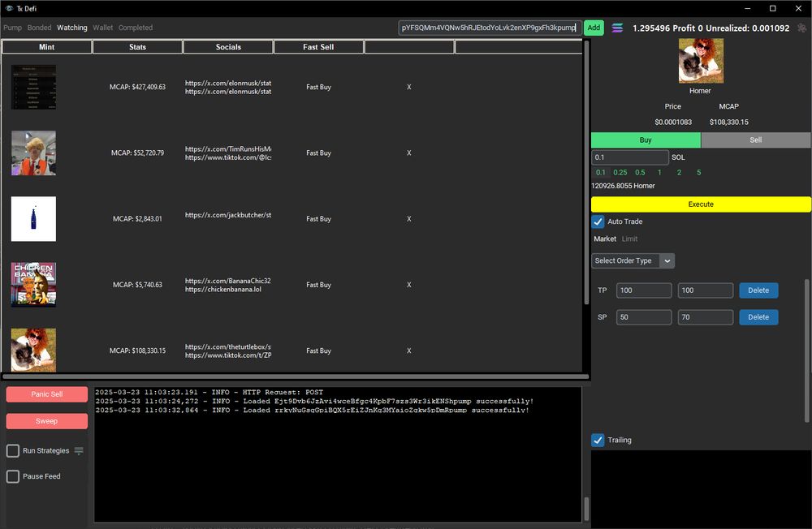Open the Watching tab
The height and width of the screenshot is (529, 812).
click(72, 28)
